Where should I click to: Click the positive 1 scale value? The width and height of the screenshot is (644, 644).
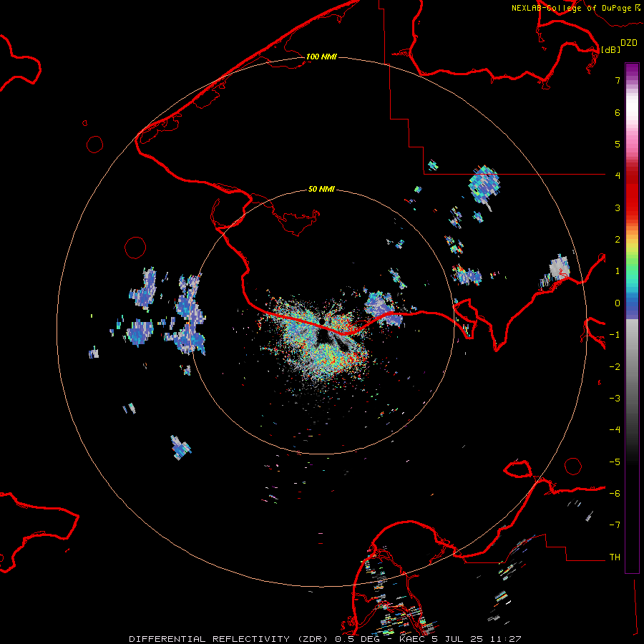pyautogui.click(x=618, y=271)
